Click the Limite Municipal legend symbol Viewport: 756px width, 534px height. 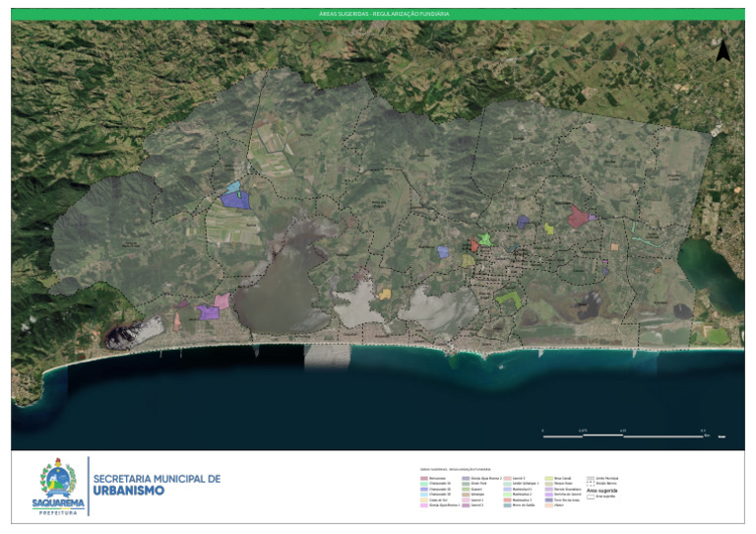click(591, 478)
